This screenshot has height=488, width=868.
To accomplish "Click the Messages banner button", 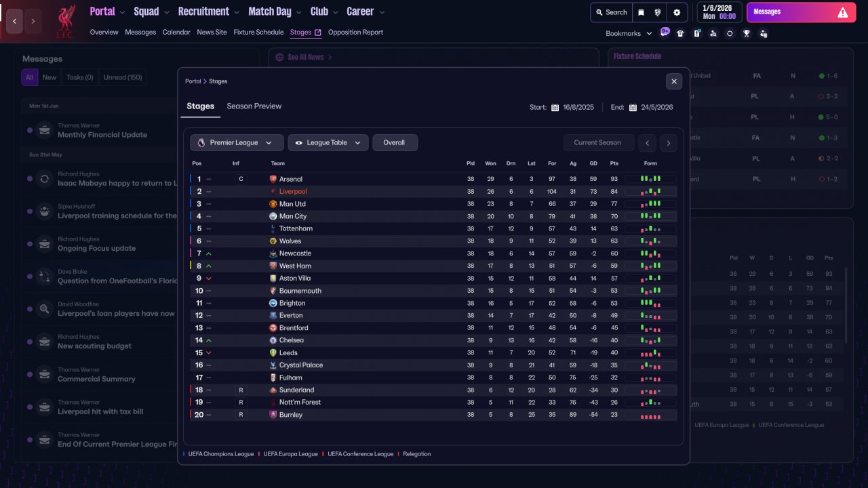I will (x=803, y=12).
